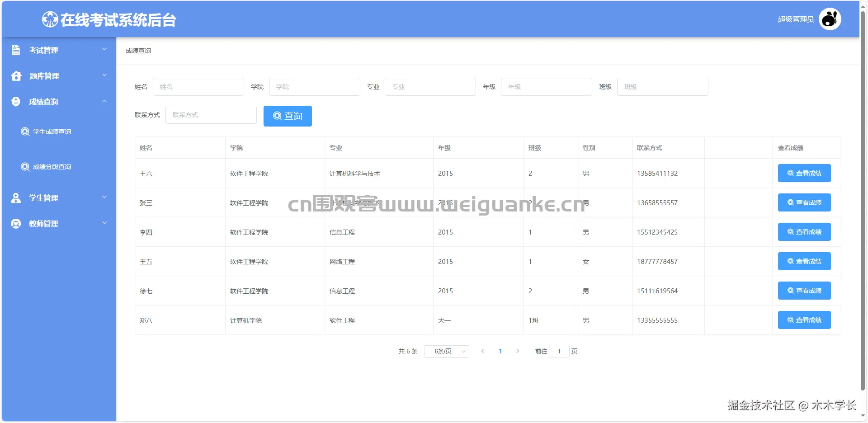
Task: Expand the 教师管理 menu chevron
Action: click(x=104, y=223)
